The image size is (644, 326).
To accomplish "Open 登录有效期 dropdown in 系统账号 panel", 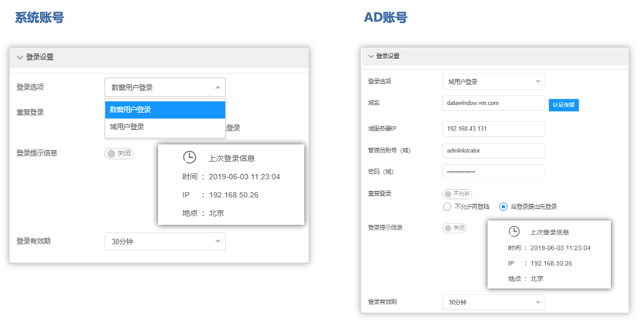I will tap(165, 242).
